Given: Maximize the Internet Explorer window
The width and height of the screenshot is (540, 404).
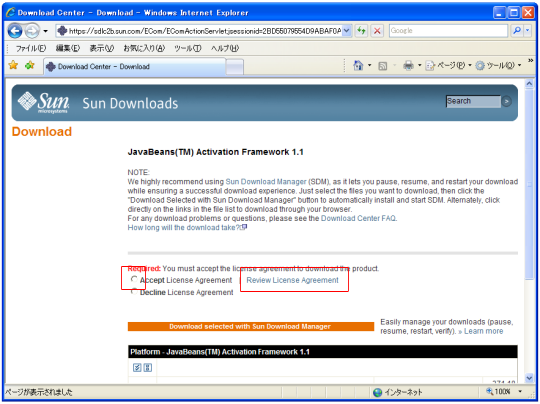Looking at the screenshot, I should coord(513,13).
